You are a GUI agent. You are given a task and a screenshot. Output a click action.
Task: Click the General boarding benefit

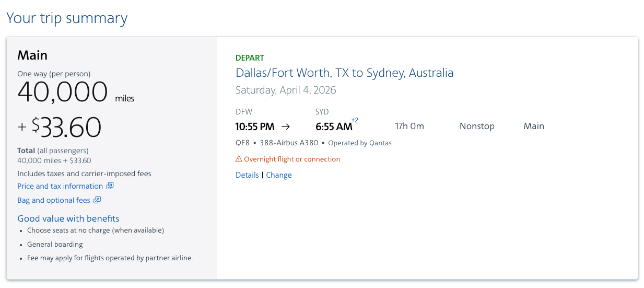[55, 244]
